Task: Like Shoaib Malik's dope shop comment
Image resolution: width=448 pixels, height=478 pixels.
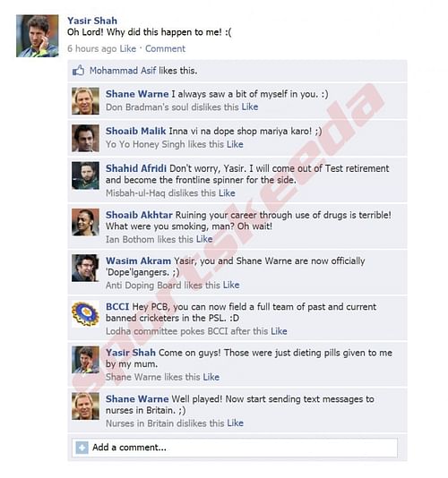Action: (x=235, y=144)
